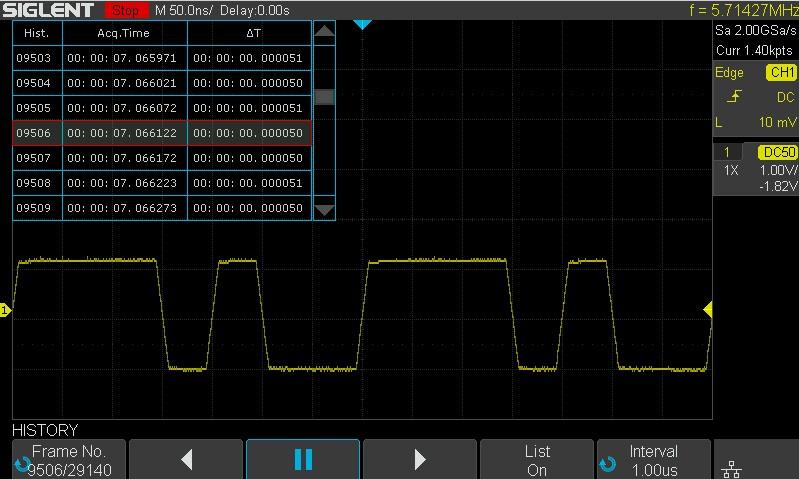Toggle the CH1 trigger source badge
Screen dimensions: 799x479
pyautogui.click(x=780, y=73)
